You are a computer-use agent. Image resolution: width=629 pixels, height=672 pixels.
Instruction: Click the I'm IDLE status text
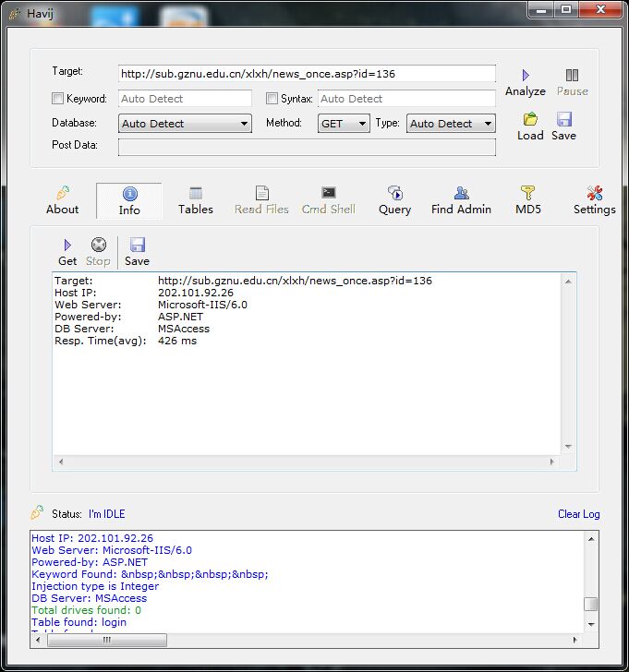pyautogui.click(x=107, y=514)
